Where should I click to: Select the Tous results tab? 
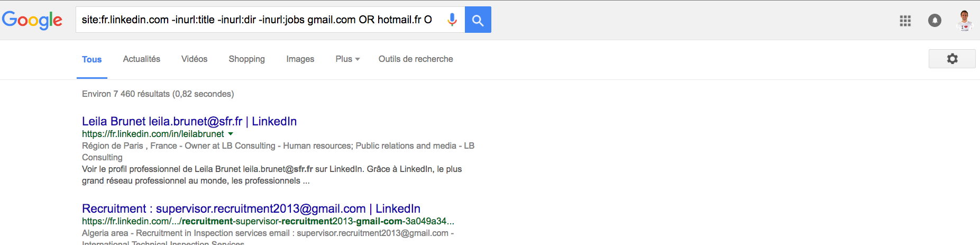click(91, 60)
